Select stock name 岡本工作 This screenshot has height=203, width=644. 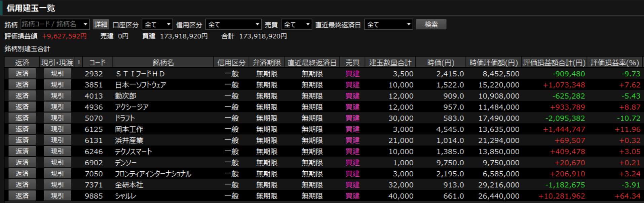(x=129, y=129)
